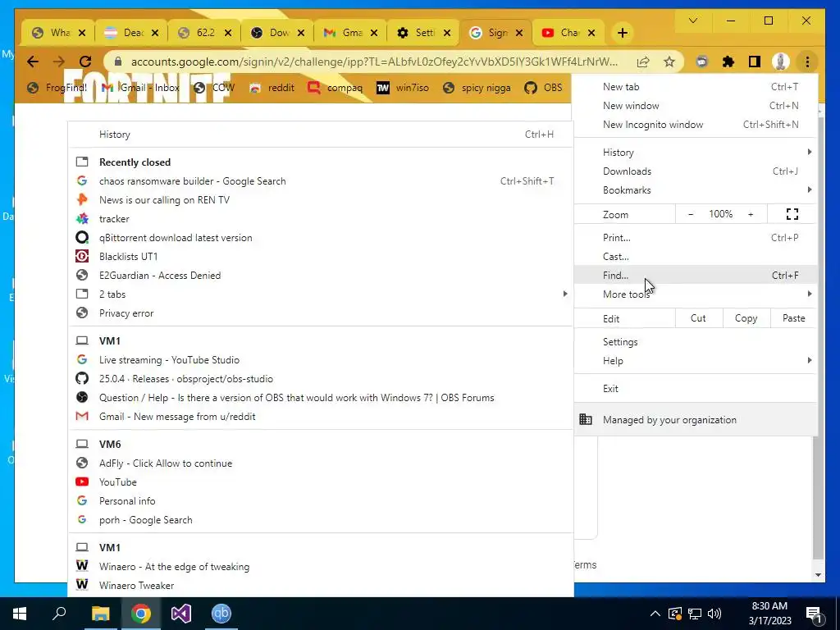The image size is (840, 630).
Task: Switch to the 62.2 tab
Action: (x=204, y=33)
